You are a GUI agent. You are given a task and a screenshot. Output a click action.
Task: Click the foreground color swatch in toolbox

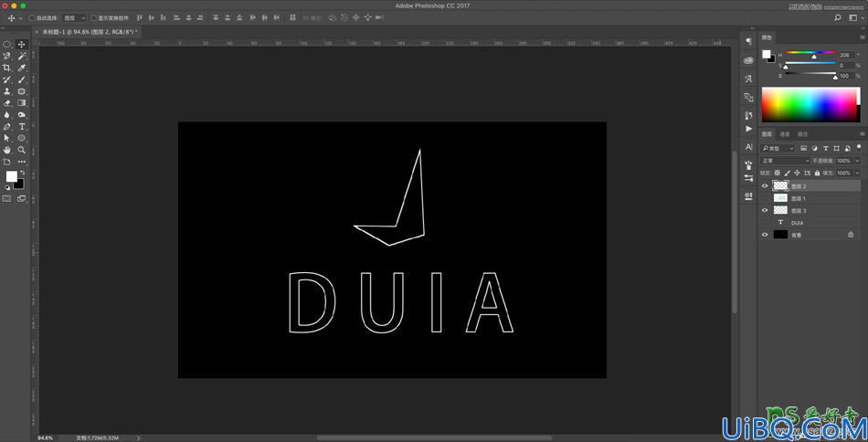(11, 176)
